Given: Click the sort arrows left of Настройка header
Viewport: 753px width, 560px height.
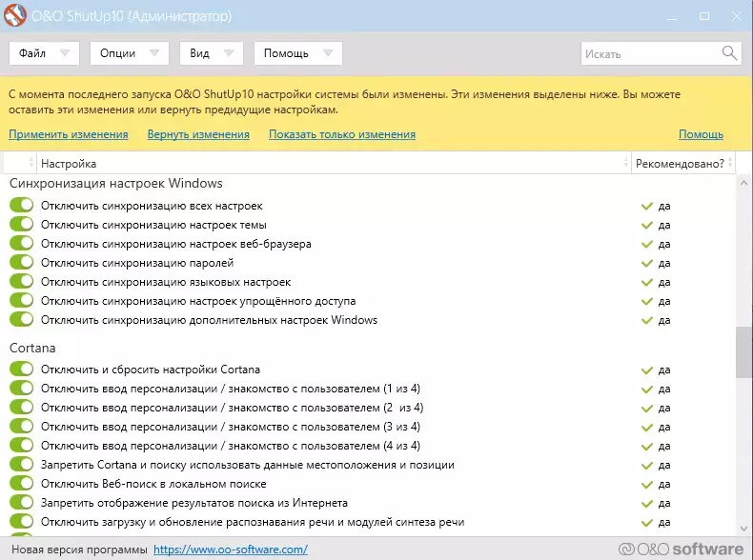Looking at the screenshot, I should tap(31, 163).
